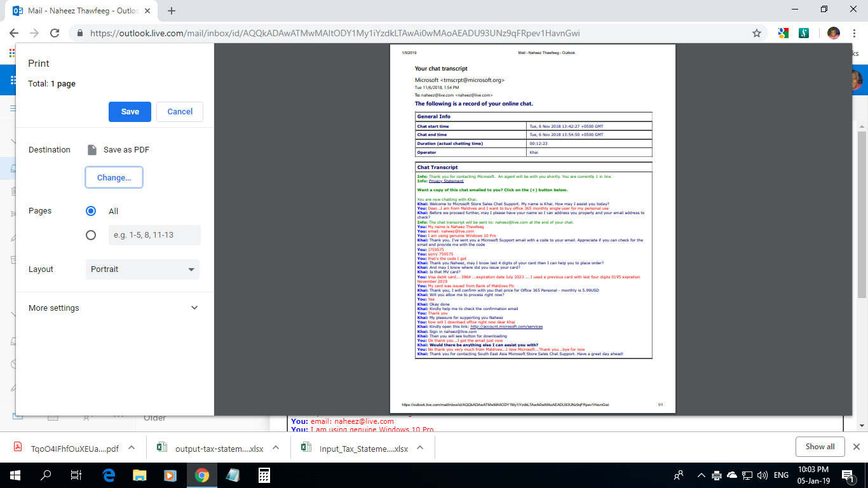Screen dimensions: 868x488
Task: Click the Save as PDF document icon
Action: pyautogui.click(x=92, y=150)
